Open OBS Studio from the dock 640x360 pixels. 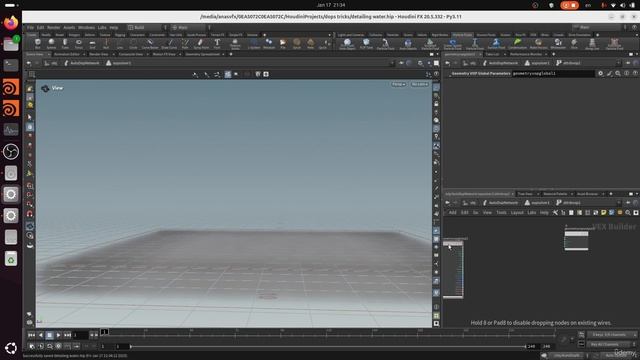(11, 152)
